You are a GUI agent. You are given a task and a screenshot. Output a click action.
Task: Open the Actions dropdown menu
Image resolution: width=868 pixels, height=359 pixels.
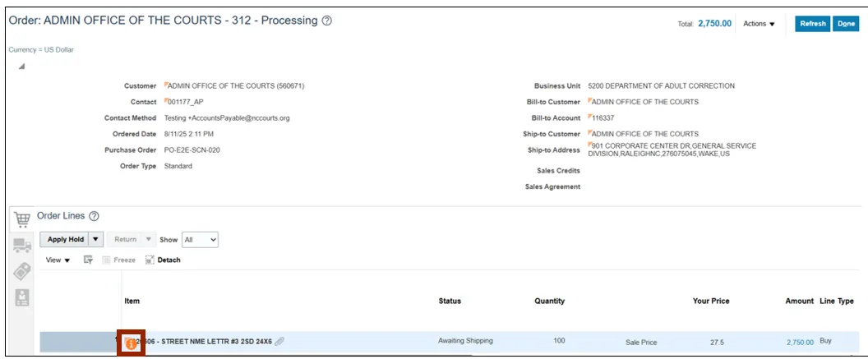pos(759,24)
